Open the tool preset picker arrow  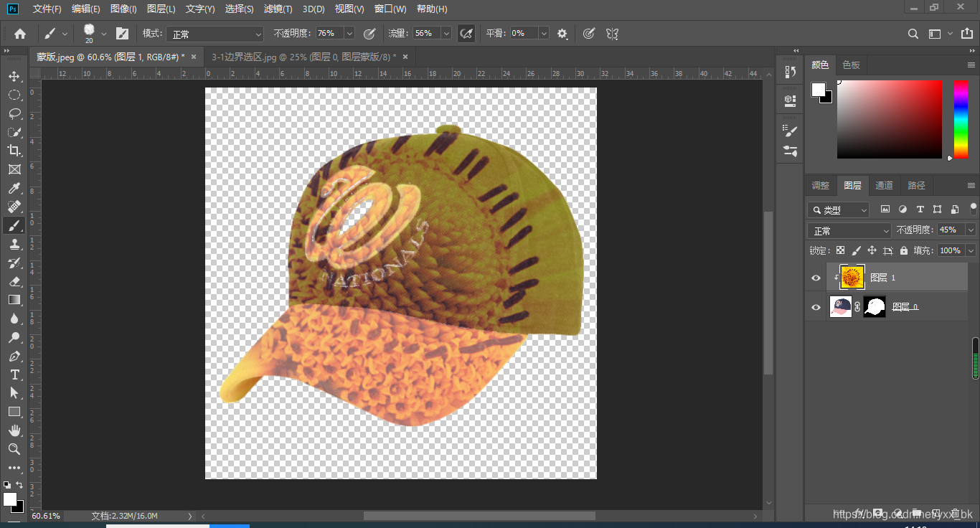coord(65,34)
